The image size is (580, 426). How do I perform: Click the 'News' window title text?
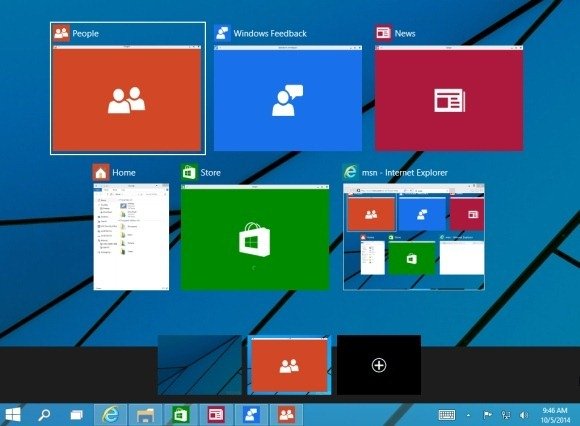click(405, 34)
